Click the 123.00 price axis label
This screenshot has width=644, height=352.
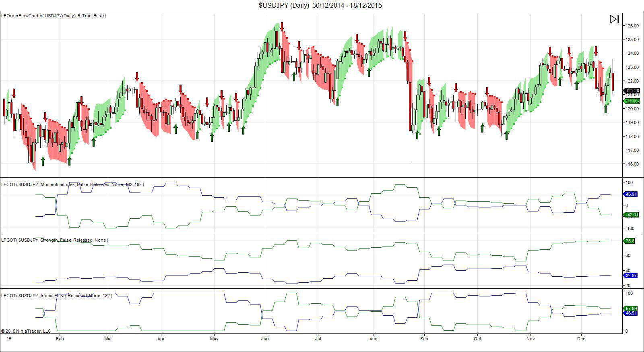point(632,67)
